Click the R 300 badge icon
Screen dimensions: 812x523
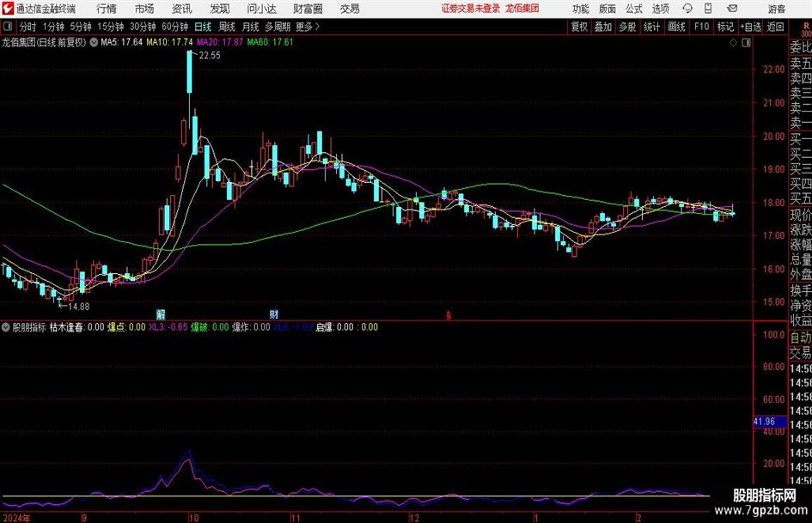click(x=806, y=29)
